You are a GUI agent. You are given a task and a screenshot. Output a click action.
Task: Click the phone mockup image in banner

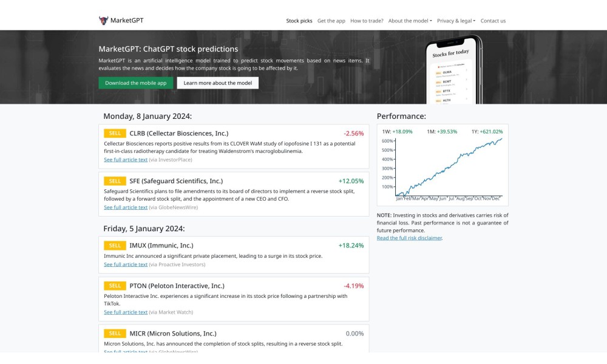click(x=454, y=70)
